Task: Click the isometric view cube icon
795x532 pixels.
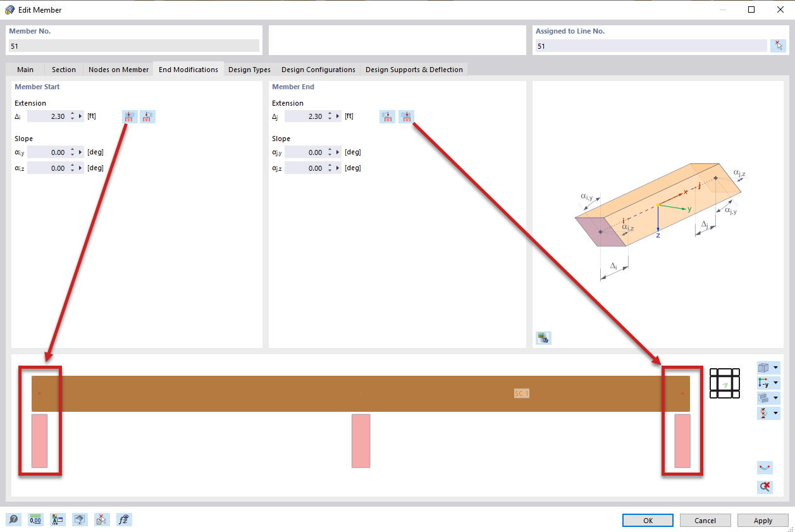Action: click(x=764, y=367)
